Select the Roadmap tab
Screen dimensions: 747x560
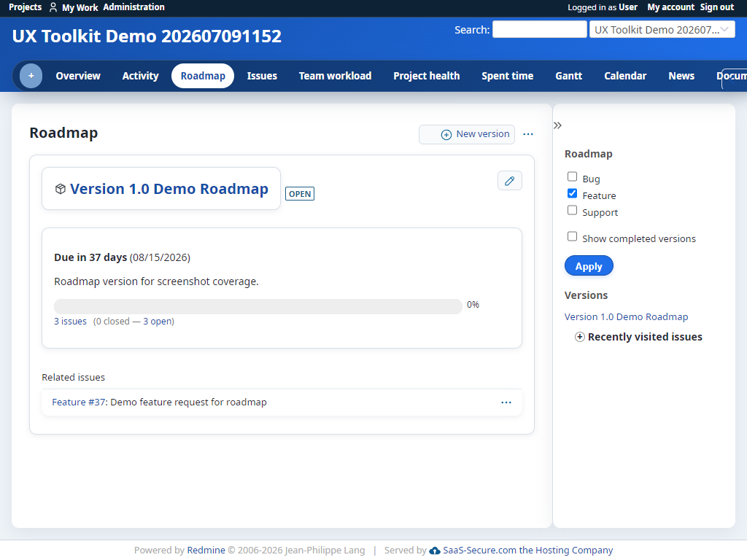pyautogui.click(x=203, y=76)
